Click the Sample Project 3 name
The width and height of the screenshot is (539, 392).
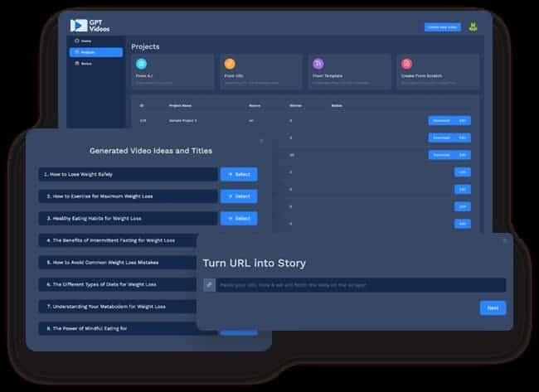[x=182, y=121]
